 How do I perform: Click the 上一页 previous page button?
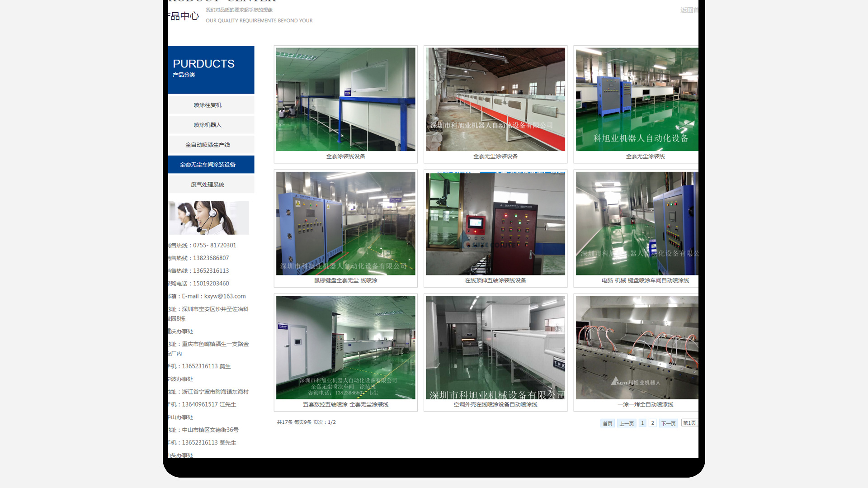627,423
